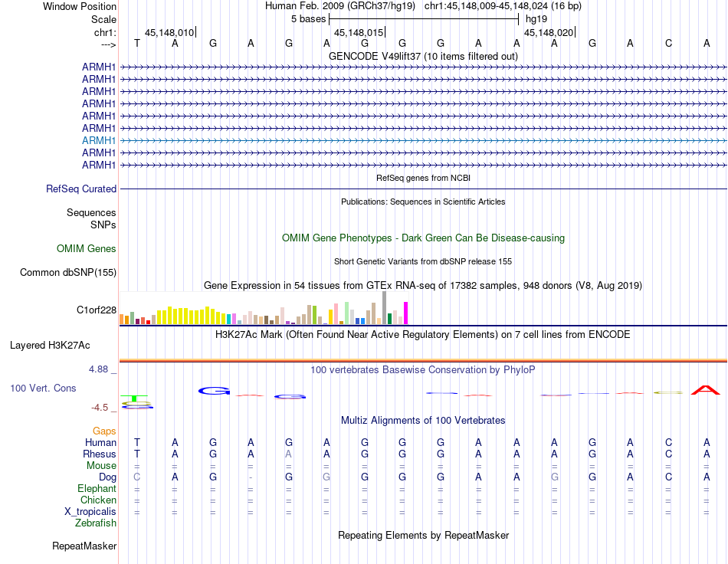This screenshot has height=564, width=728.
Task: Click the hg19 label beside scale bar
Action: 536,19
